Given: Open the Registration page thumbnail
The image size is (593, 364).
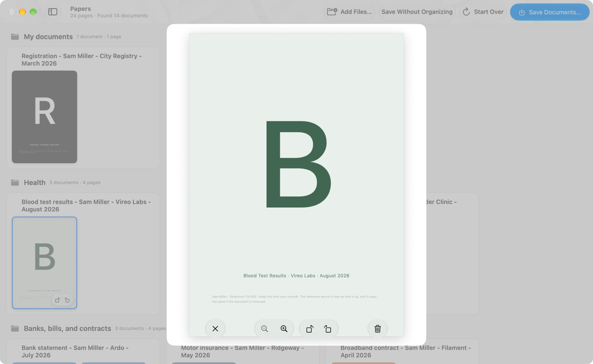Looking at the screenshot, I should click(x=44, y=117).
